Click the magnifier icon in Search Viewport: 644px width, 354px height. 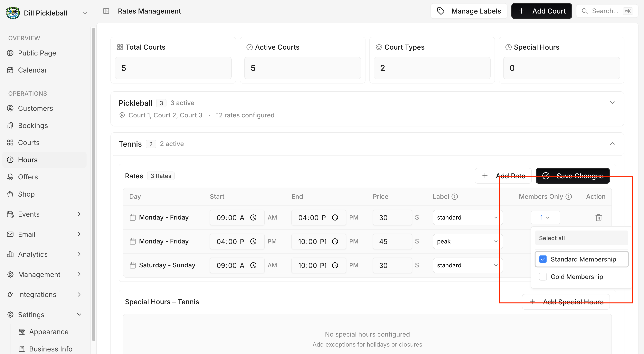(x=584, y=11)
